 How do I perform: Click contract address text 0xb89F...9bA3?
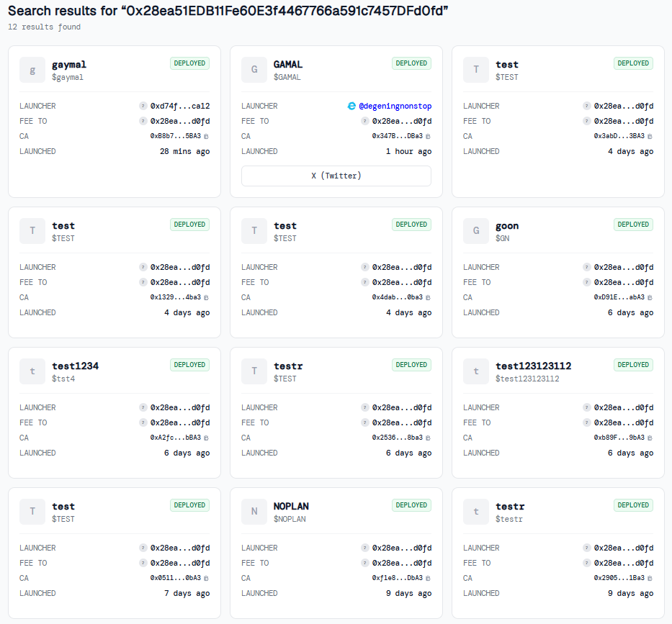tap(619, 438)
